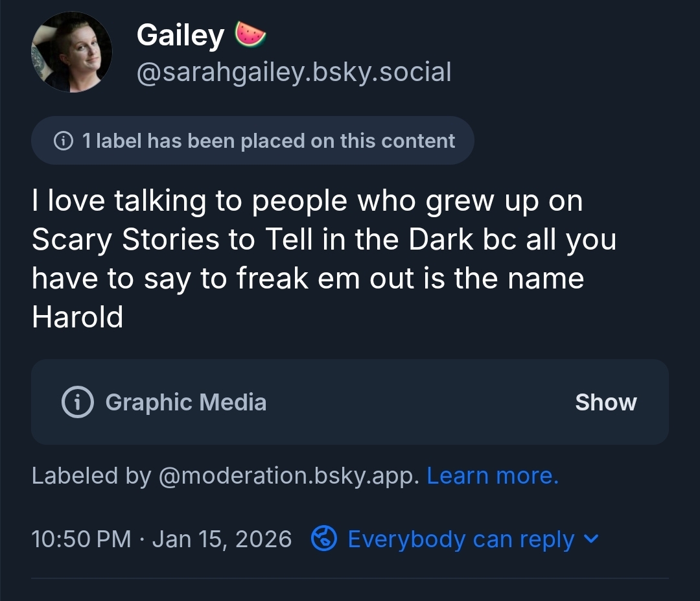
Task: Click the info icon in the label pill
Action: coord(63,141)
